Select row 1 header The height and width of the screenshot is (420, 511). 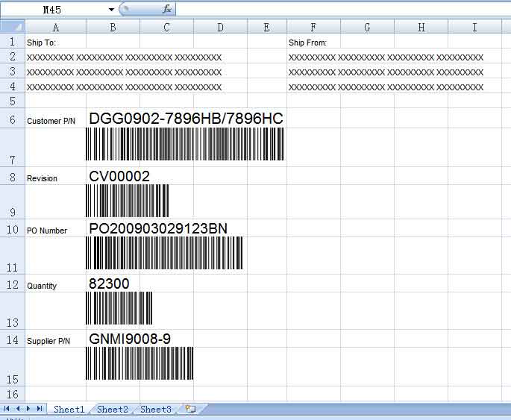click(13, 41)
